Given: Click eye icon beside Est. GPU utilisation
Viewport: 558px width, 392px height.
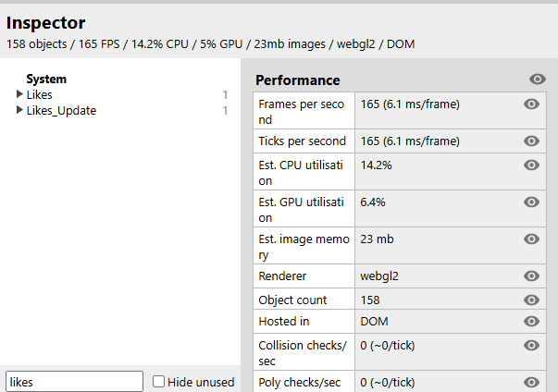Looking at the screenshot, I should tap(531, 202).
